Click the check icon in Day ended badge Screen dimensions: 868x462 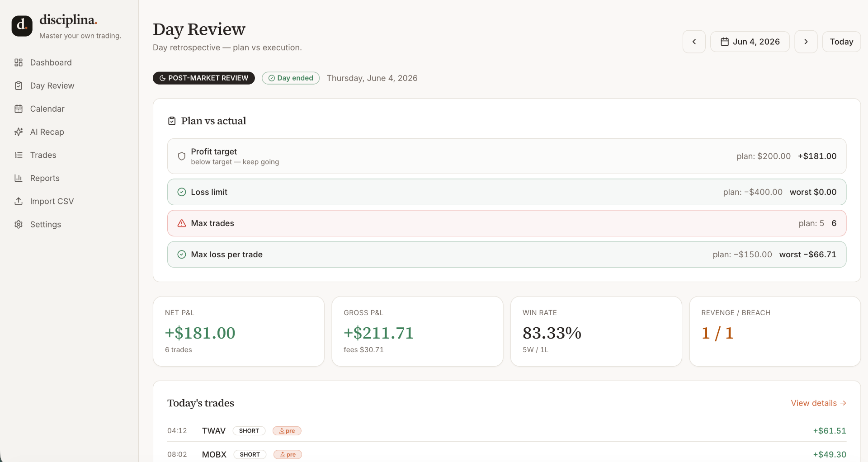pos(272,78)
